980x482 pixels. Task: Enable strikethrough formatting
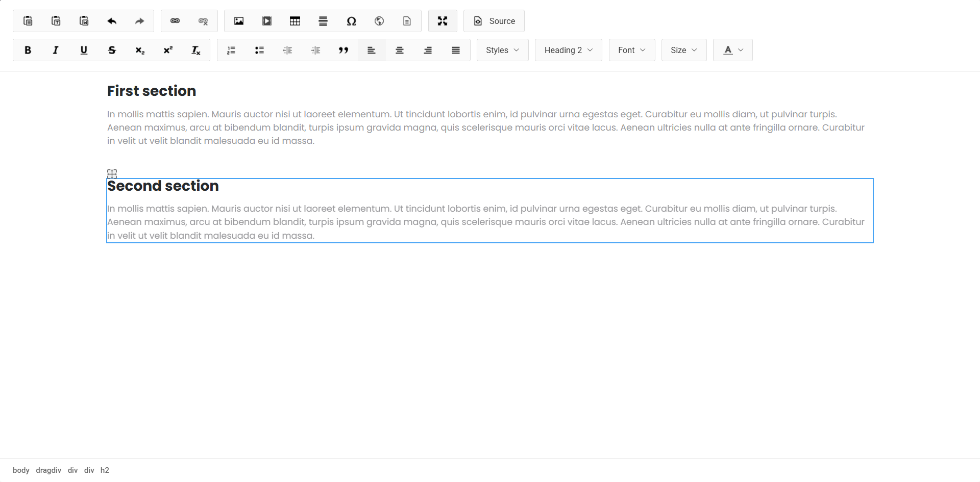[112, 50]
